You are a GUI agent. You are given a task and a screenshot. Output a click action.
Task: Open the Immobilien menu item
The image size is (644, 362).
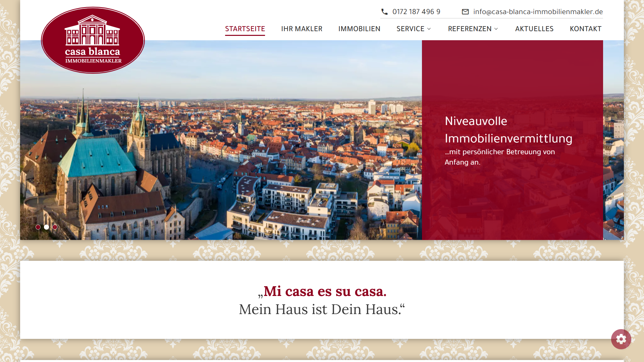click(359, 29)
